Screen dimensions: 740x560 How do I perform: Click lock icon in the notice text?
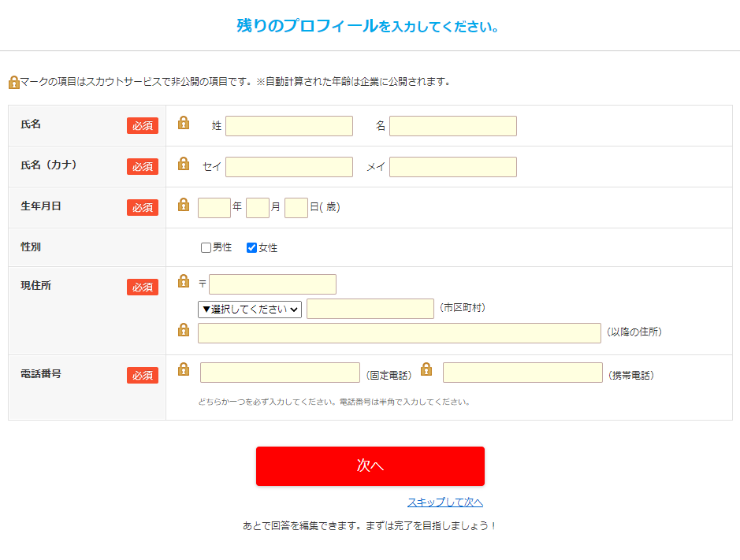[x=13, y=83]
